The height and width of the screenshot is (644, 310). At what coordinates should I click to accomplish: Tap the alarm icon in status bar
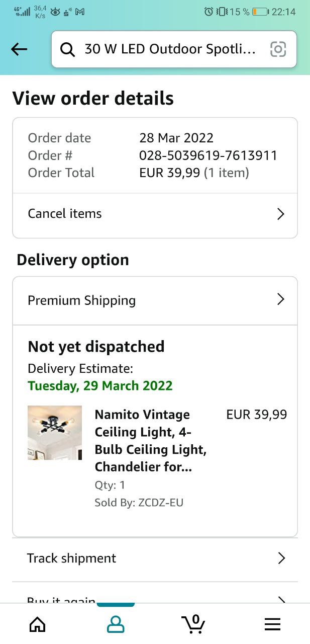pos(209,12)
